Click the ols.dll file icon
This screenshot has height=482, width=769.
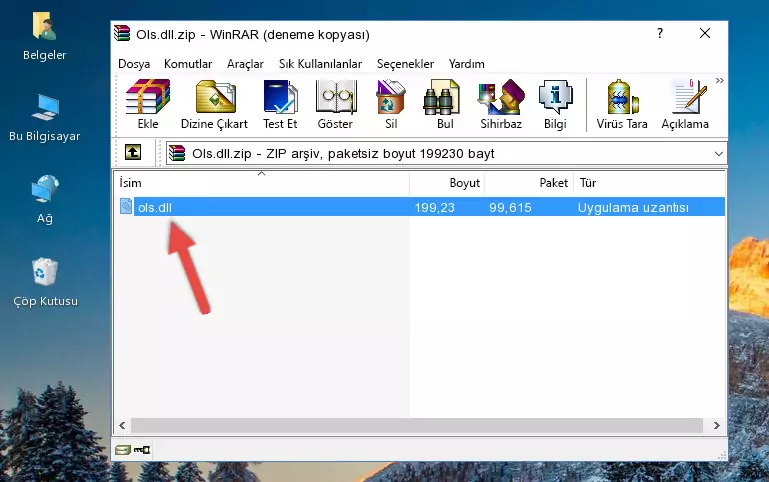(126, 206)
